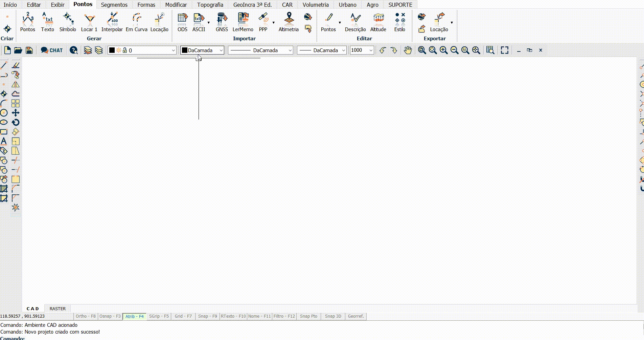Select the Pontos creation tool in Gerar group
Image resolution: width=644 pixels, height=340 pixels.
pos(27,21)
